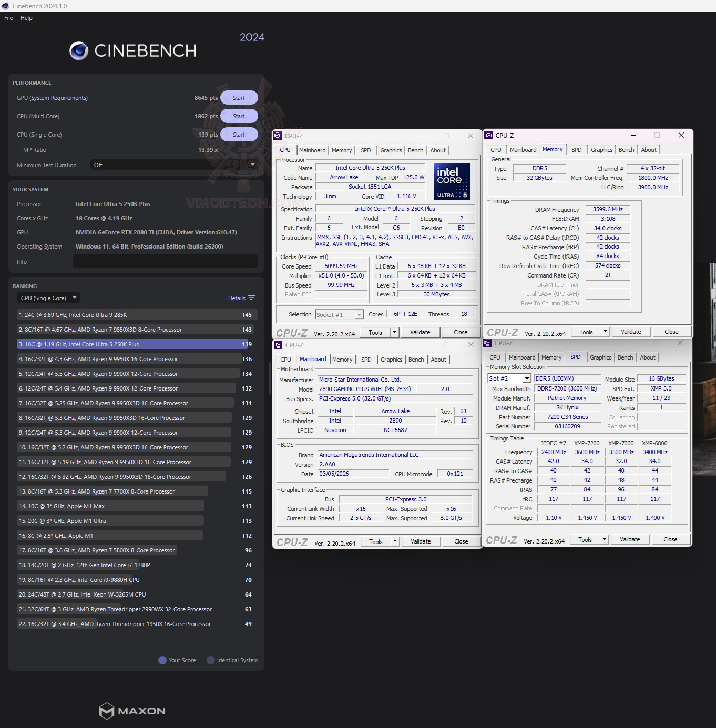Open the Help menu in Cinebench
716x728 pixels.
click(26, 18)
